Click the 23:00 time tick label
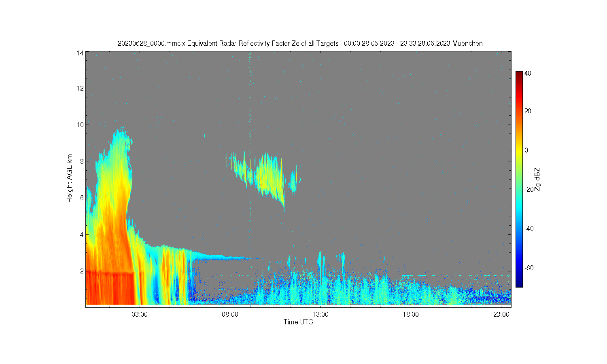This screenshot has height=364, width=607. coord(501,314)
